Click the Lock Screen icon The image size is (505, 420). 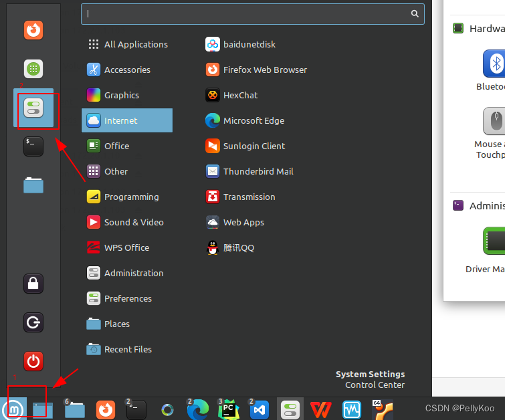click(x=33, y=284)
